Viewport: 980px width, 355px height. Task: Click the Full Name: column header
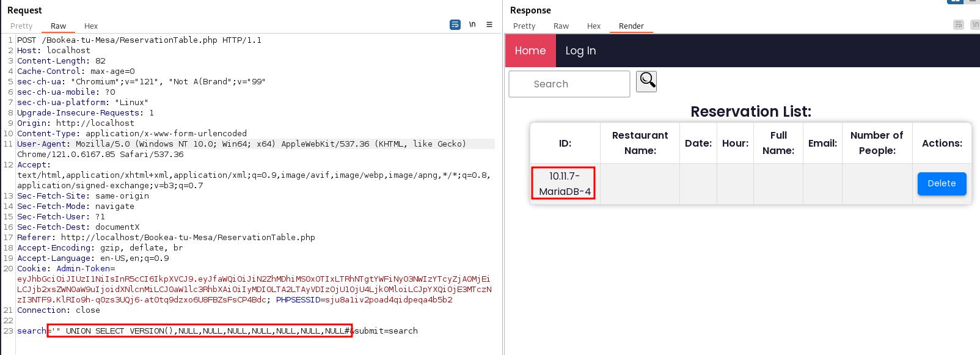778,143
